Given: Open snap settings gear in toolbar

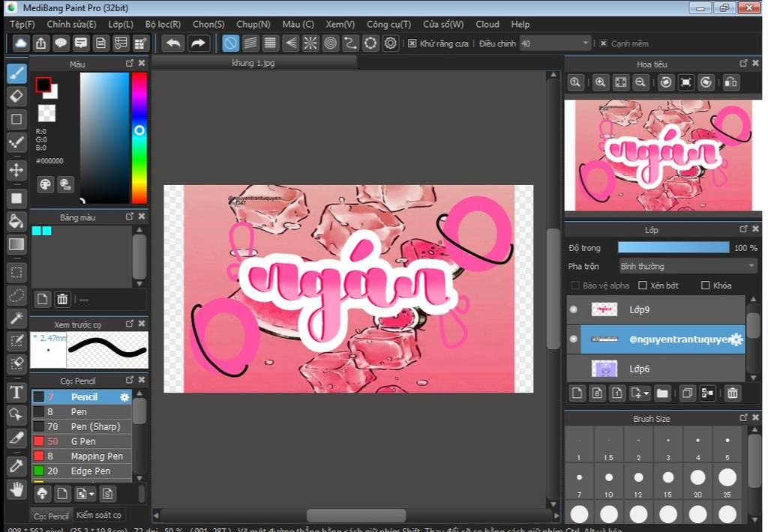Looking at the screenshot, I should [x=390, y=43].
